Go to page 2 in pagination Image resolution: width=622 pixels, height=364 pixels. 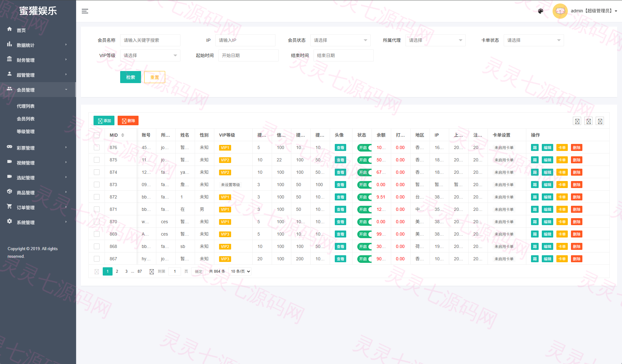click(117, 271)
